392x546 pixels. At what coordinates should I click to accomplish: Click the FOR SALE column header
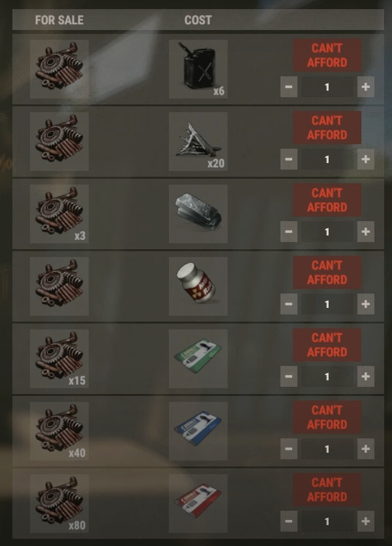point(59,20)
